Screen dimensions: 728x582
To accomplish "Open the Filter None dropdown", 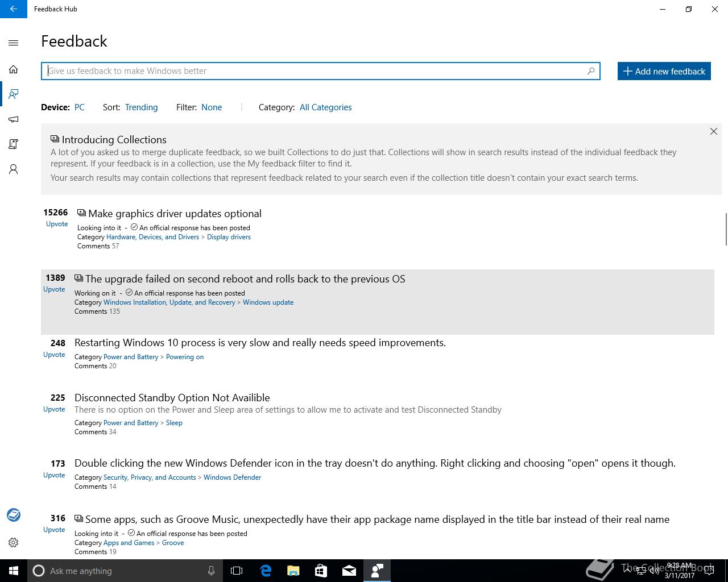I will (212, 107).
